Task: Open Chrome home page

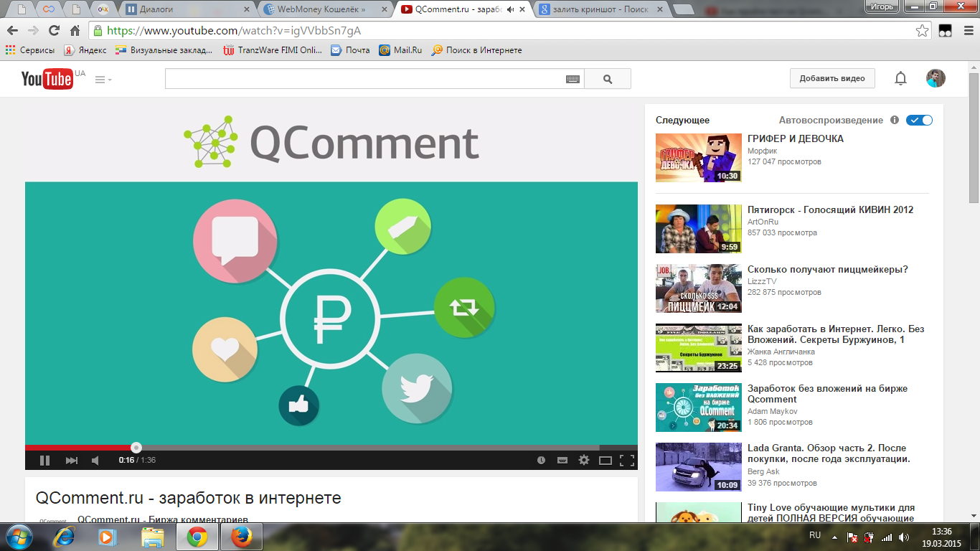Action: [75, 31]
